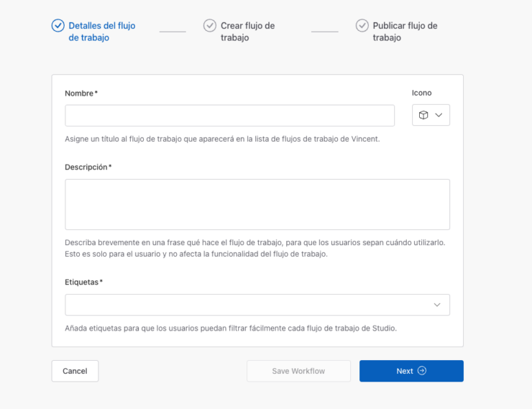Viewport: 532px width, 409px height.
Task: Click the Descripción field label
Action: pos(86,167)
